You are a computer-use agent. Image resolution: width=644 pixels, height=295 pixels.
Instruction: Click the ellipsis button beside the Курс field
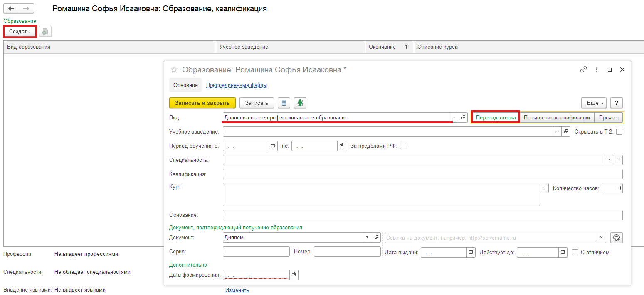[x=545, y=188]
